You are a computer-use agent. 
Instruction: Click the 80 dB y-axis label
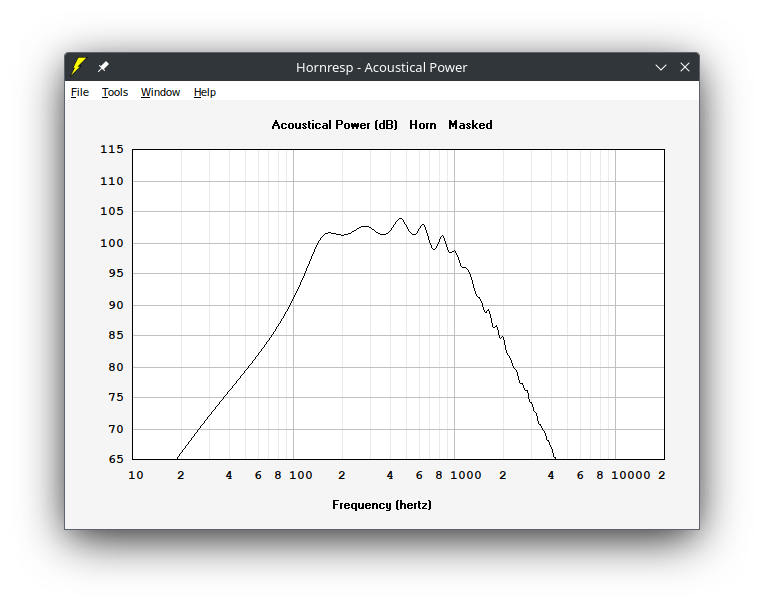click(116, 367)
